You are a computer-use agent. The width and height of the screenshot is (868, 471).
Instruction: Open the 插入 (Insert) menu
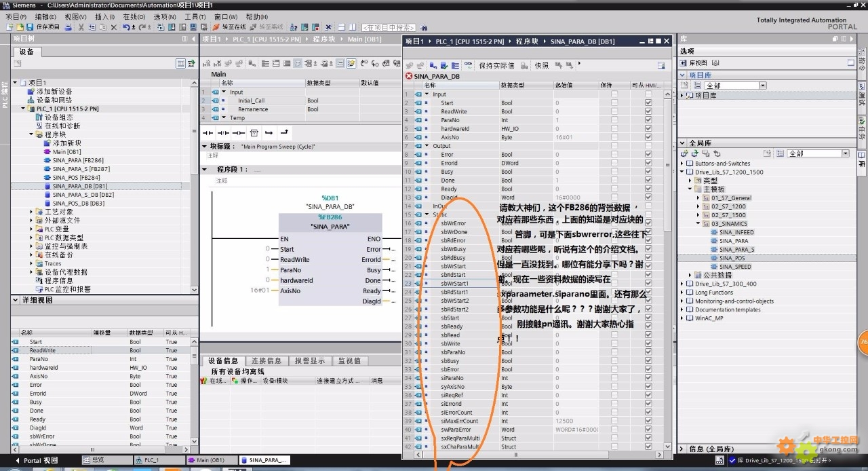(x=105, y=17)
